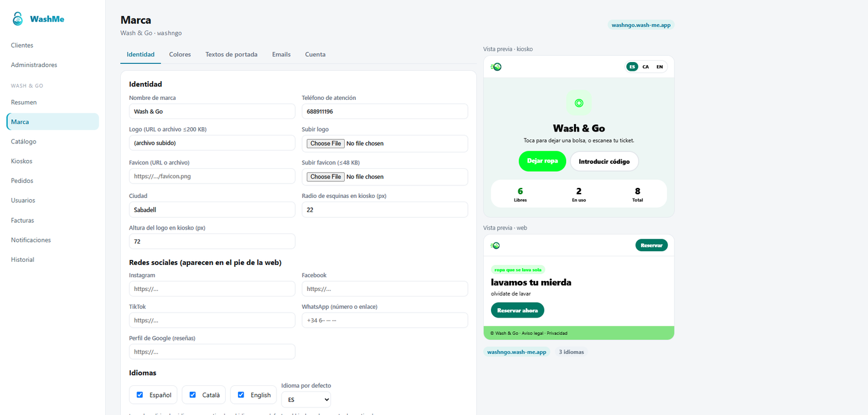Click the Instagram URL field
This screenshot has width=868, height=415.
click(x=212, y=288)
